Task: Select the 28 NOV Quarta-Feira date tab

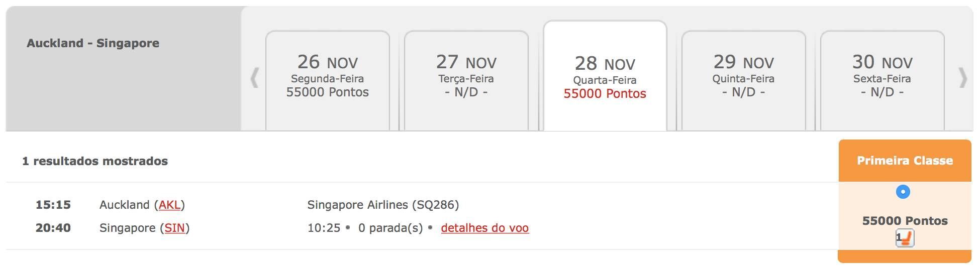Action: pyautogui.click(x=605, y=76)
